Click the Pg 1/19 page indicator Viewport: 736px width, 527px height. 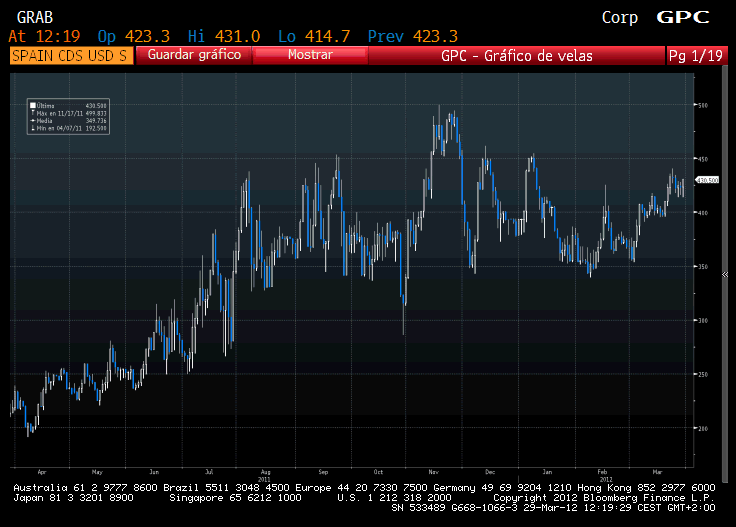tap(696, 56)
